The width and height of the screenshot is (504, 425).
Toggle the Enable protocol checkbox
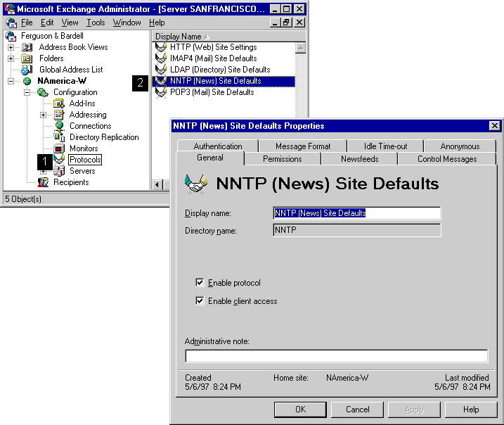pos(200,282)
